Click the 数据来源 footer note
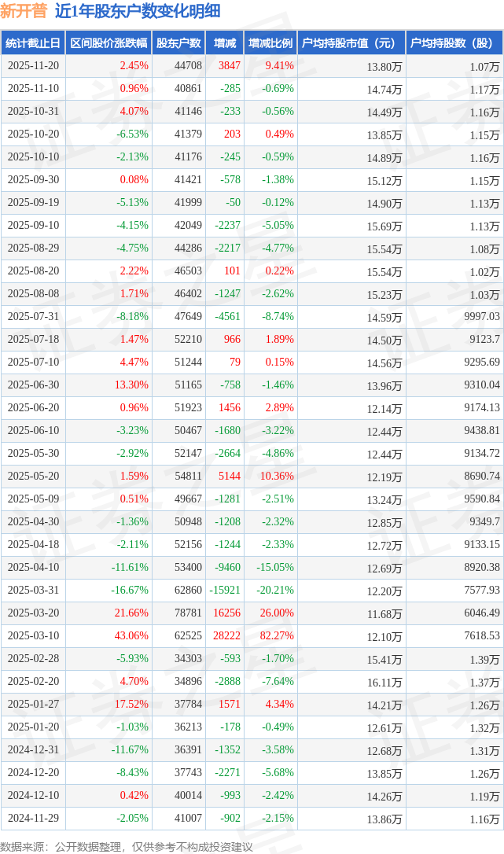The width and height of the screenshot is (504, 854). (127, 846)
